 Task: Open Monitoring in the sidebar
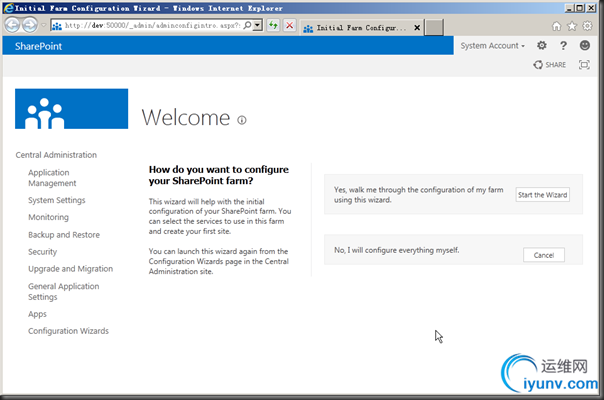pyautogui.click(x=48, y=217)
